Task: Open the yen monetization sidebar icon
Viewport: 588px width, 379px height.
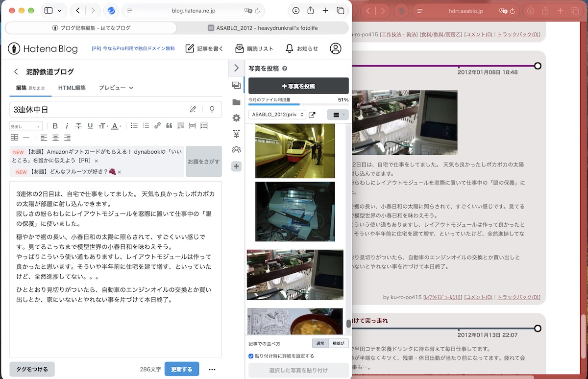Action: coord(236,134)
